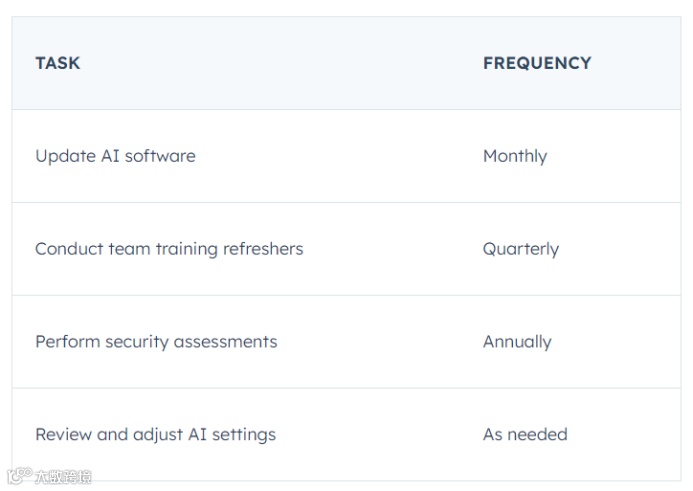The height and width of the screenshot is (491, 693).
Task: Click the word 'settings' in the last row
Action: (x=244, y=435)
